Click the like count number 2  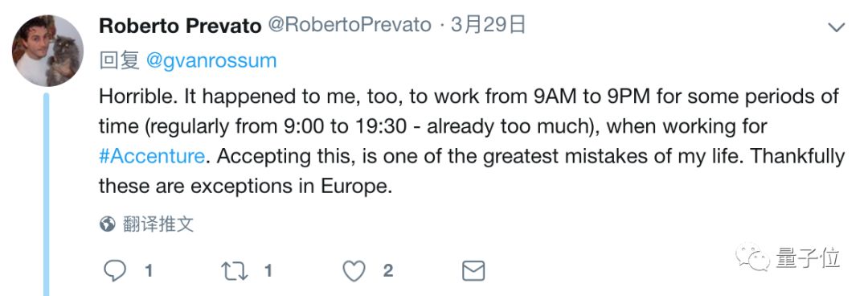[388, 270]
